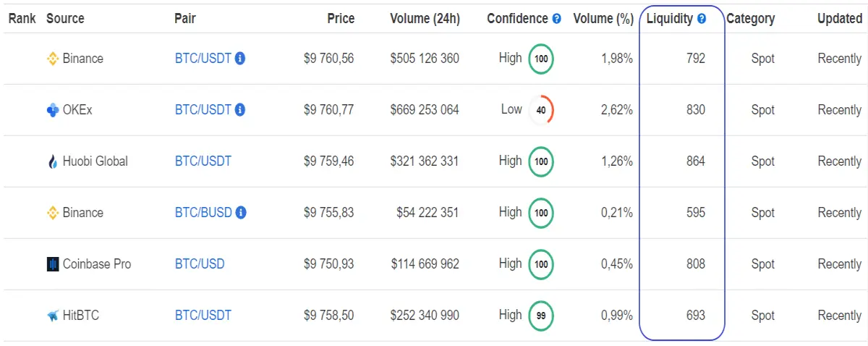Click the OKEx exchange logo icon
This screenshot has width=868, height=346.
(52, 110)
